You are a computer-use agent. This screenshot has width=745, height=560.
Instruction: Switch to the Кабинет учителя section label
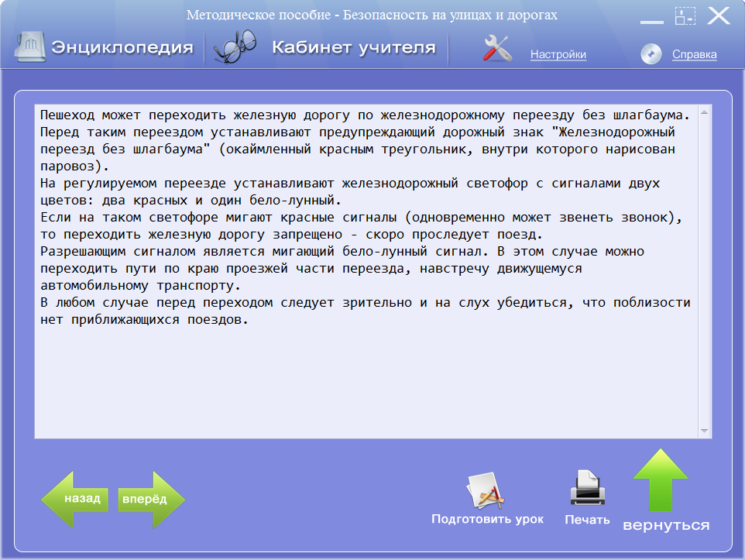[354, 48]
